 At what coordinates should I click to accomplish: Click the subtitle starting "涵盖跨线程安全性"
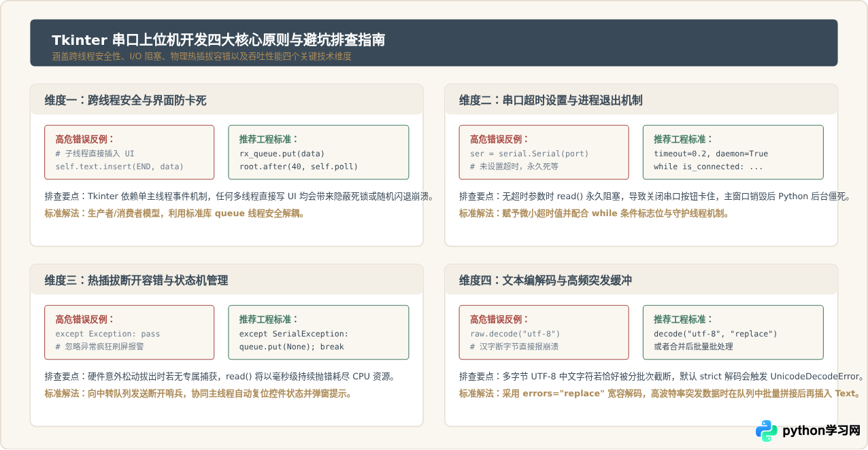pos(202,56)
